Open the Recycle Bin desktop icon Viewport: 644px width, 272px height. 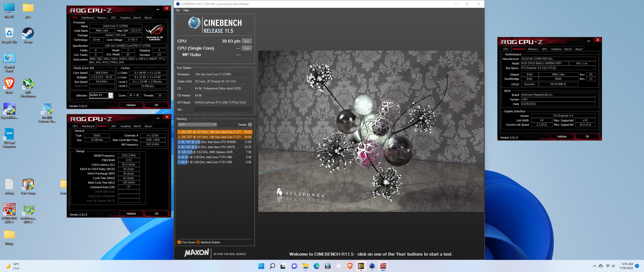9,36
